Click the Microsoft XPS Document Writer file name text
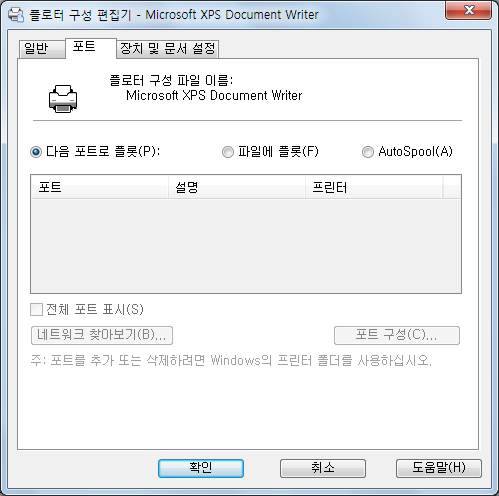Image resolution: width=499 pixels, height=496 pixels. pos(214,96)
